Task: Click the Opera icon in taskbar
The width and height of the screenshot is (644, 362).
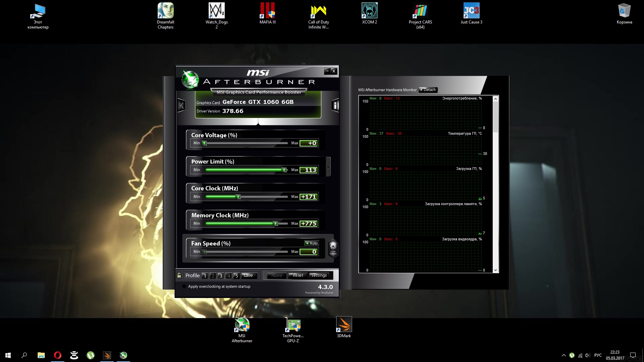Action: point(58,355)
